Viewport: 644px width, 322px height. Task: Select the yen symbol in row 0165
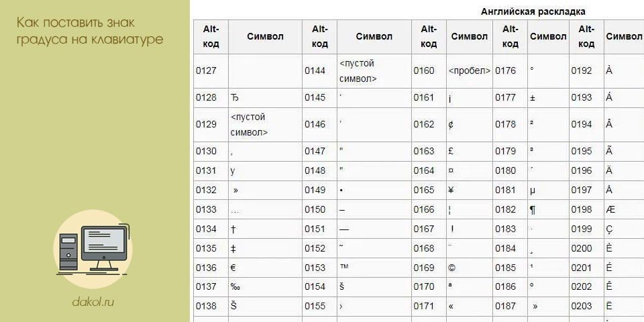pos(451,190)
